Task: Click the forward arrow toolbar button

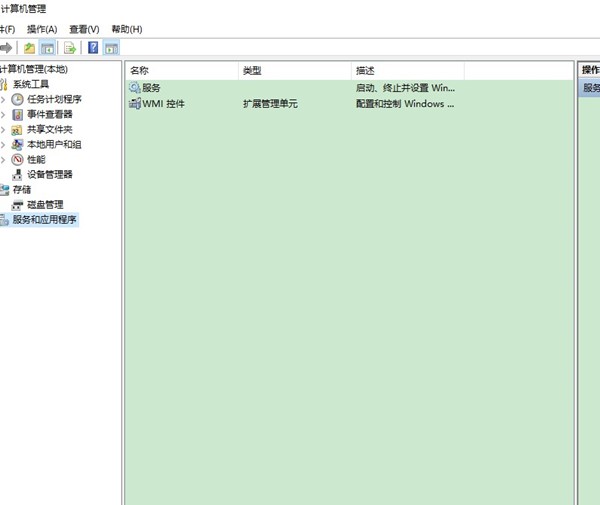Action: click(x=6, y=47)
